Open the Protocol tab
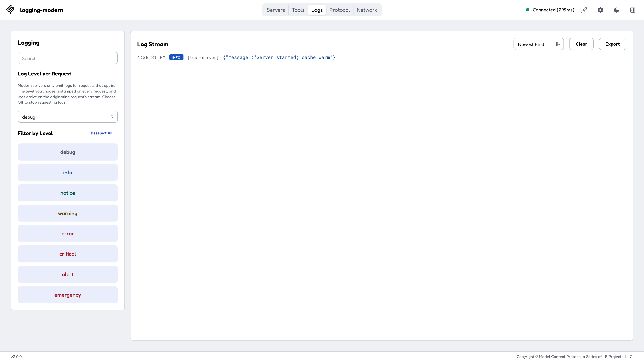 [339, 10]
